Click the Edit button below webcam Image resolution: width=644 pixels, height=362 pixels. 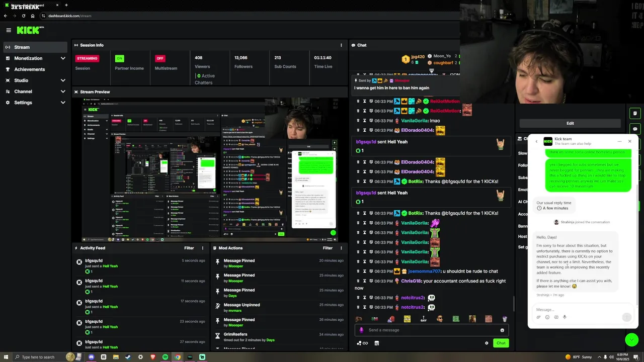570,123
